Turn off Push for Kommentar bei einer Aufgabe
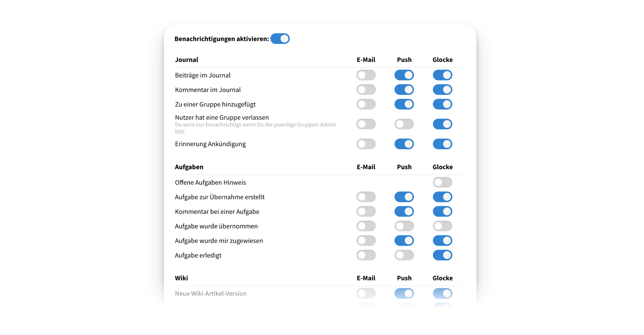This screenshot has height=335, width=644. pos(404,211)
